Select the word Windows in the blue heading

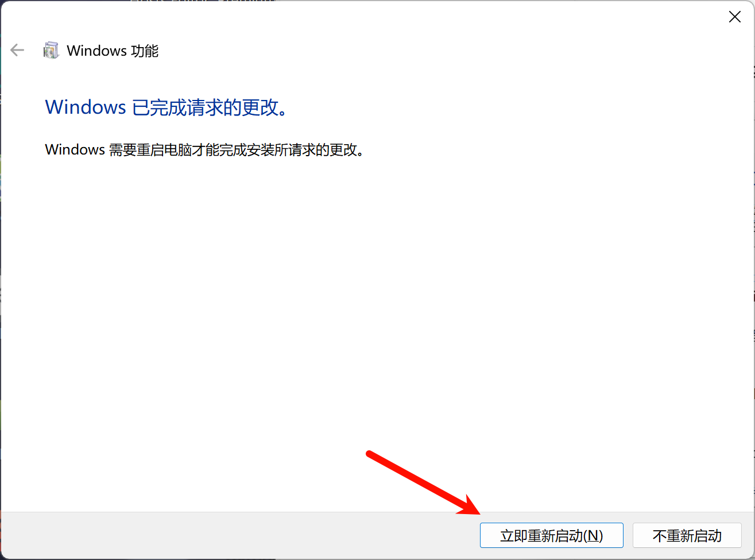pos(86,107)
